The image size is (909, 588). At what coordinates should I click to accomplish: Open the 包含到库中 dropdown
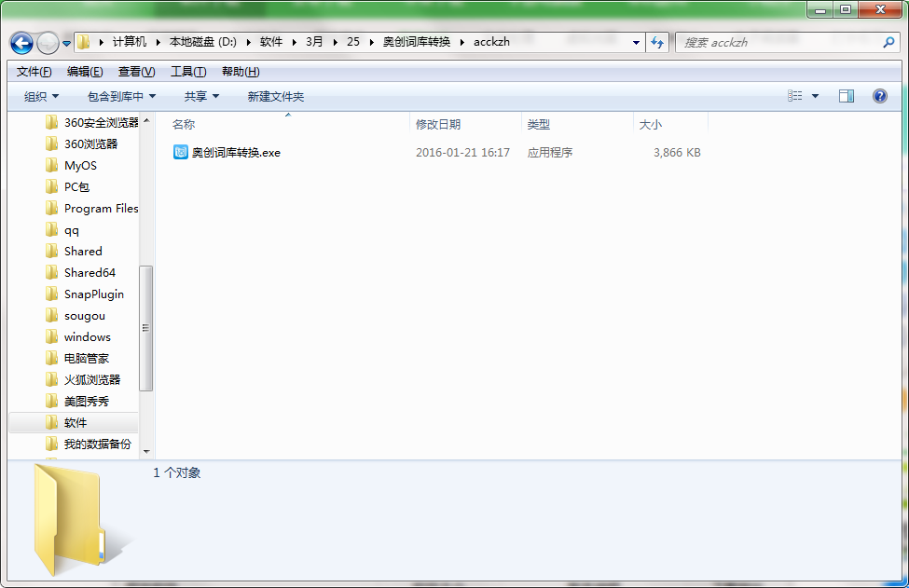pos(121,96)
